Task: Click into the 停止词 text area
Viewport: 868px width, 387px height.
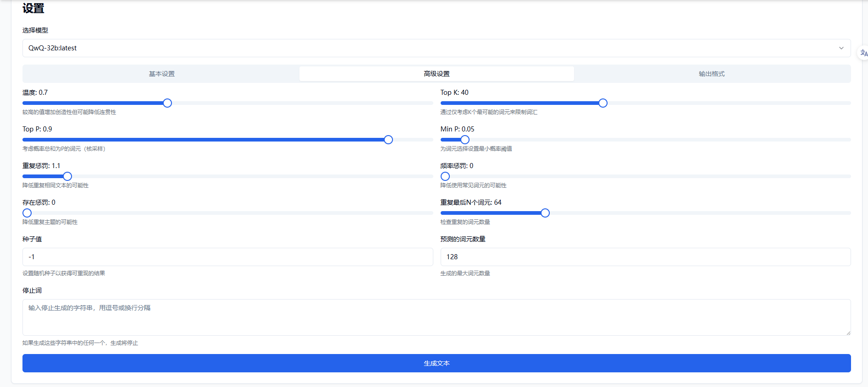Action: [x=437, y=317]
